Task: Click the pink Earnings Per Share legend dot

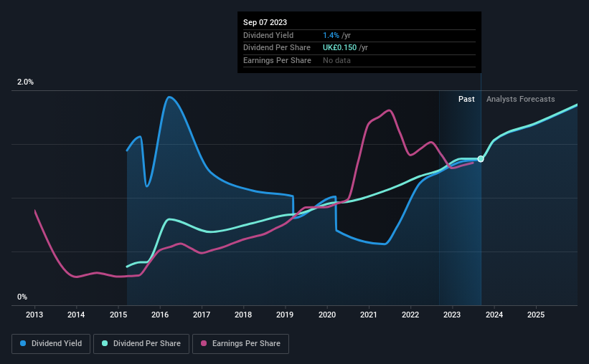Action: click(x=204, y=343)
